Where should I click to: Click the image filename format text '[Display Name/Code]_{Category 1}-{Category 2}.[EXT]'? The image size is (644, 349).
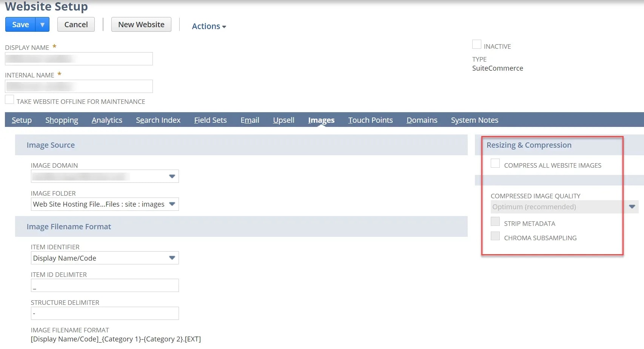(116, 339)
